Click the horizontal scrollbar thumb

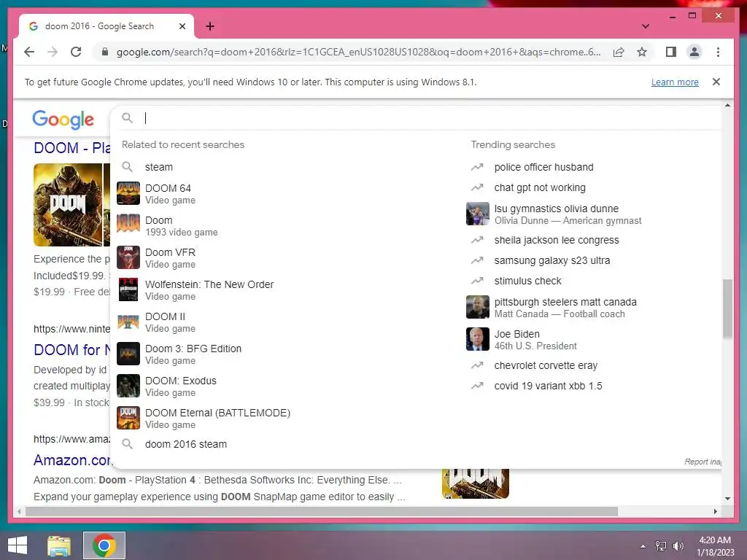[x=322, y=511]
